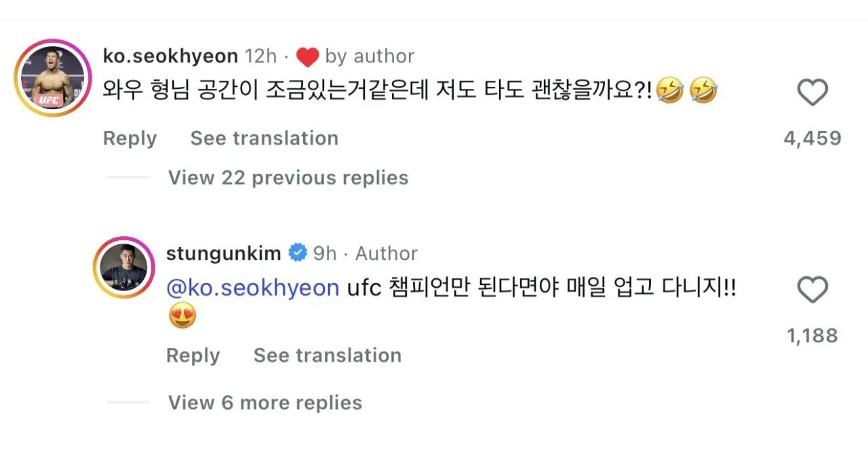This screenshot has height=458, width=868.
Task: See translation of ko.seokhyeon's comment
Action: click(264, 138)
